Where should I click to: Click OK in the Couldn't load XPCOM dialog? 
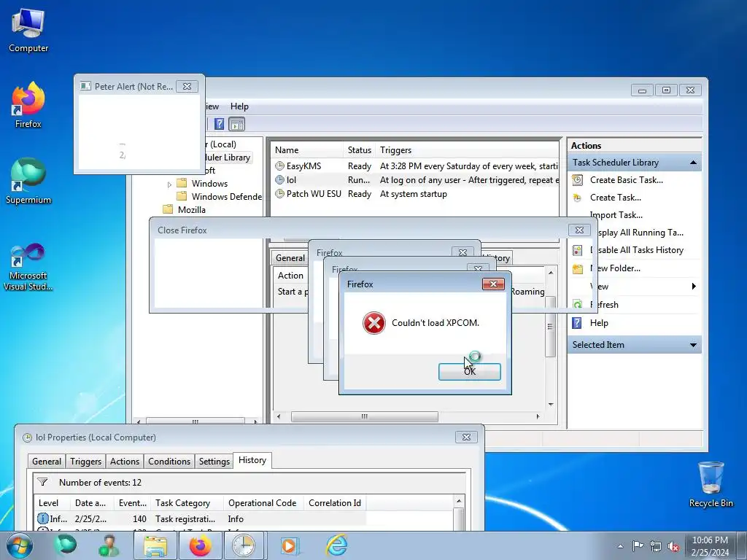(x=469, y=372)
